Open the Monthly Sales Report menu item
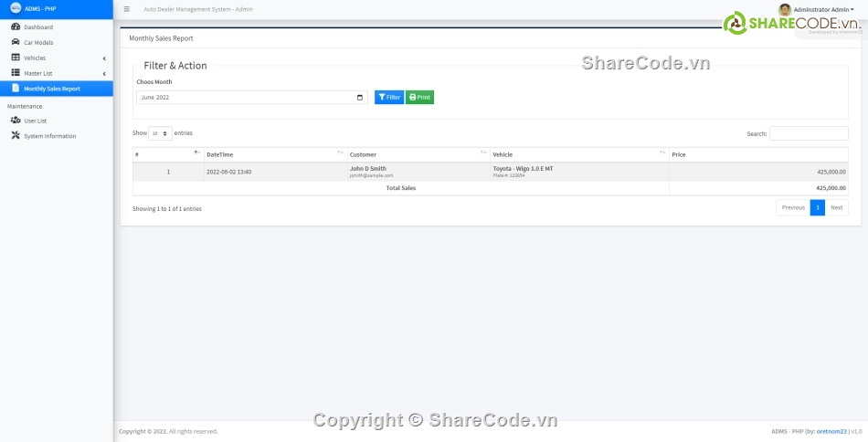The image size is (868, 442). tap(52, 89)
